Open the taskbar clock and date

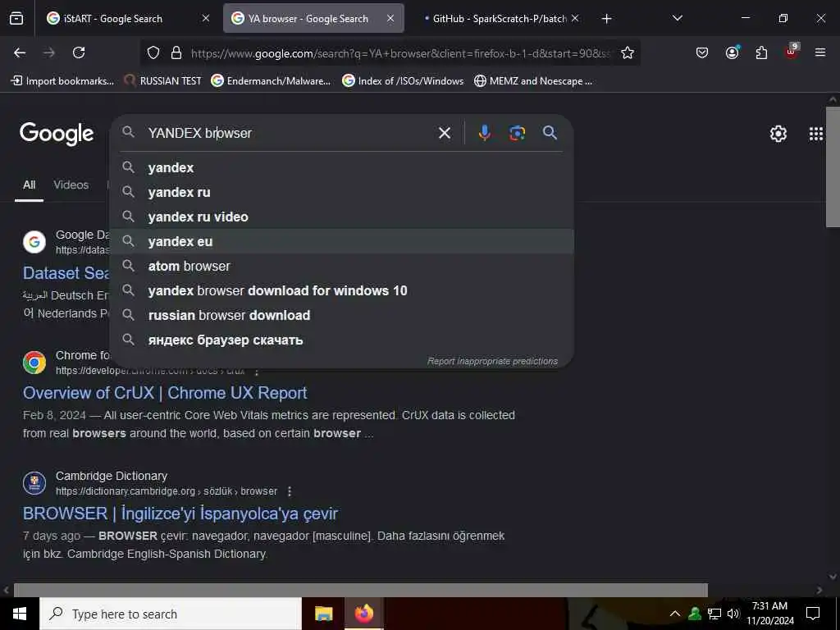(x=769, y=614)
